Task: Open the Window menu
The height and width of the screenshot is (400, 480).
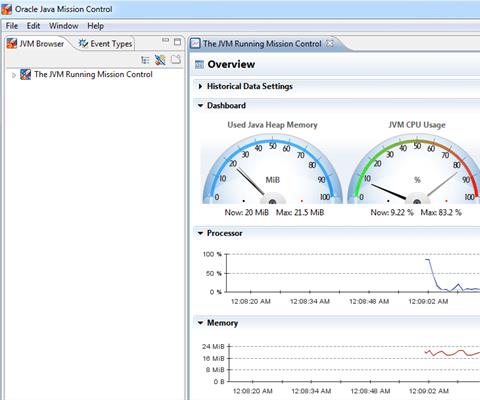Action: 64,26
